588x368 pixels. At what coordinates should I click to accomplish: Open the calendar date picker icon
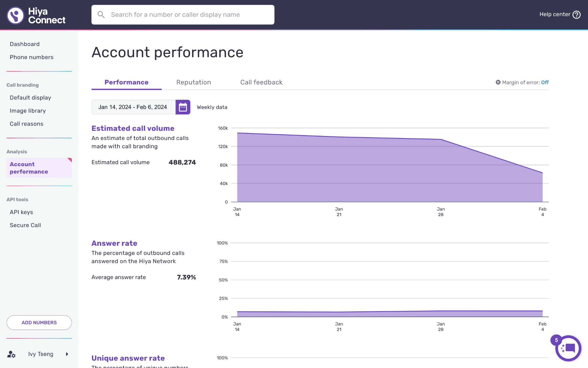[x=183, y=107]
